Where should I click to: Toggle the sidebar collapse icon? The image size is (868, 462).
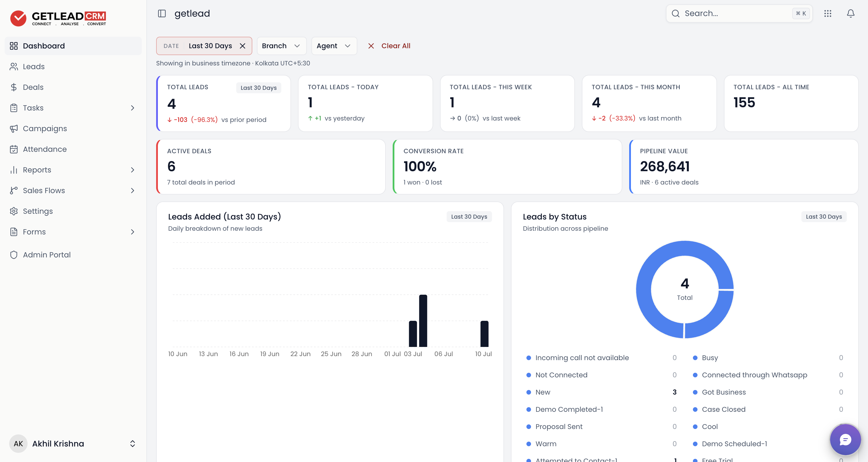pos(162,13)
